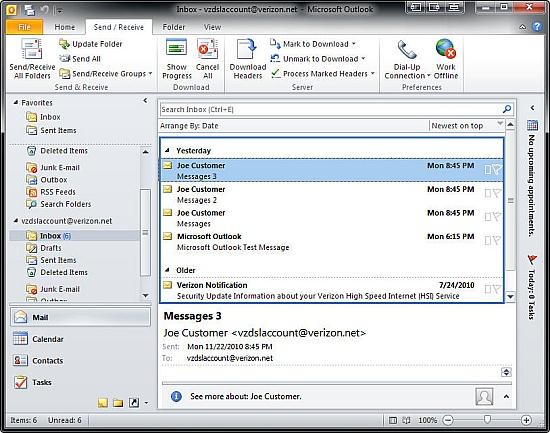
Task: Click category box for Messages 2
Action: [488, 193]
